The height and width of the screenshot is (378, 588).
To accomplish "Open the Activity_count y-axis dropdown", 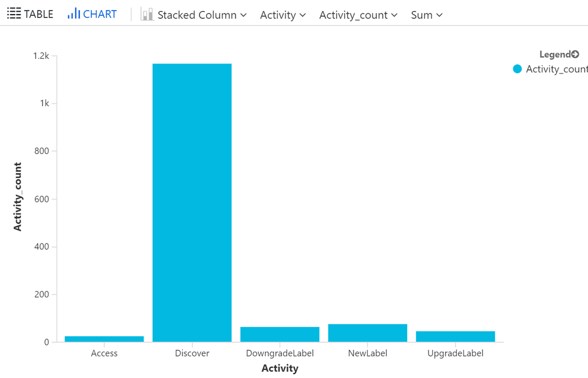I will [358, 15].
